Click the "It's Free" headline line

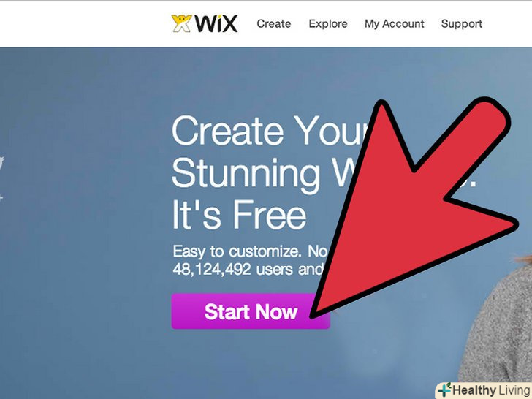click(x=239, y=214)
